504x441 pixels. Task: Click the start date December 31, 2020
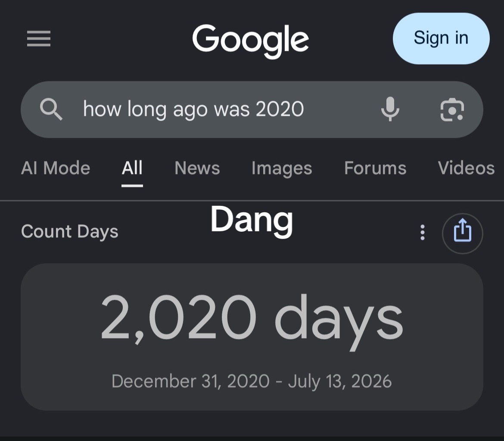point(190,381)
